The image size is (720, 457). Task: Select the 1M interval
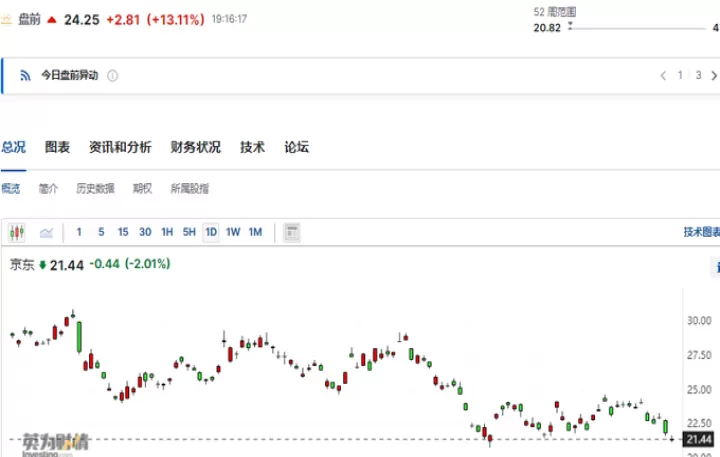pyautogui.click(x=255, y=232)
